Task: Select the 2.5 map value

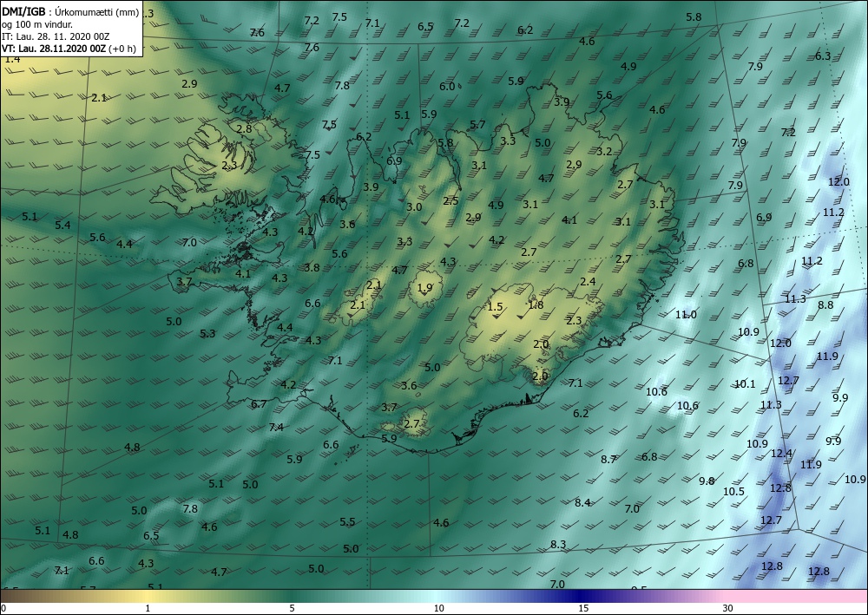Action: tap(450, 200)
